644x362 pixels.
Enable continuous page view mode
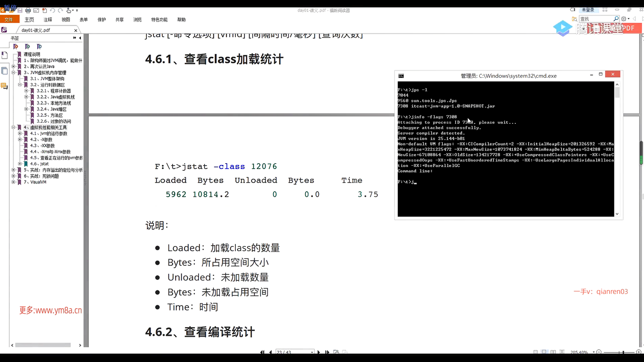(x=544, y=352)
